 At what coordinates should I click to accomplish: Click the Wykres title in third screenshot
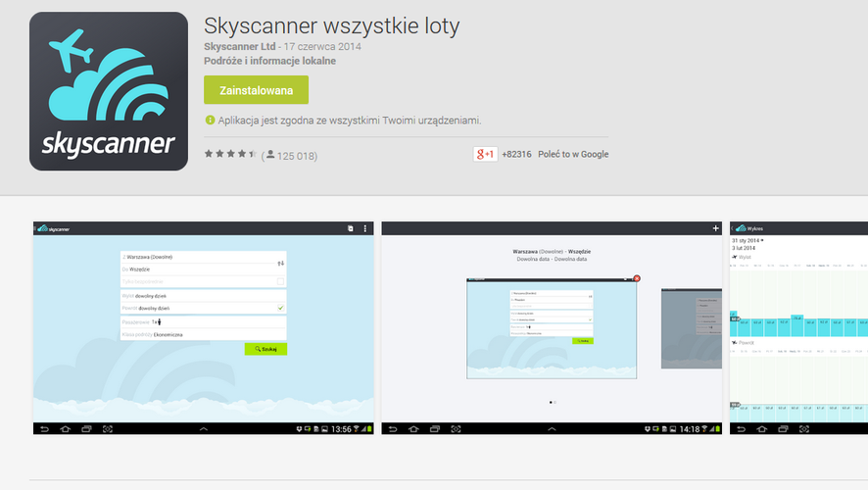point(755,228)
